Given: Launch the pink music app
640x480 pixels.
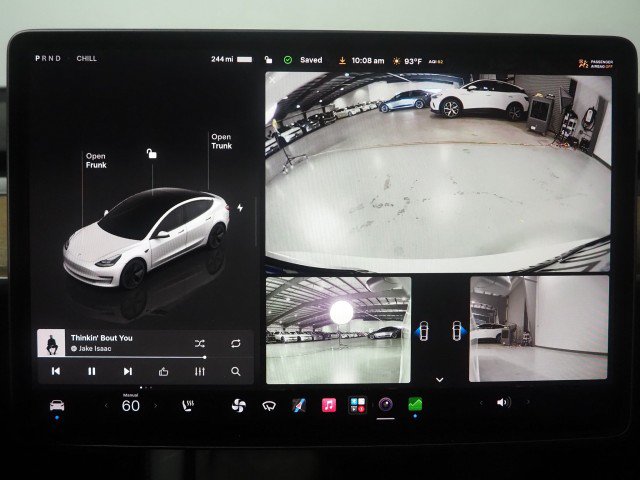Looking at the screenshot, I should [329, 405].
